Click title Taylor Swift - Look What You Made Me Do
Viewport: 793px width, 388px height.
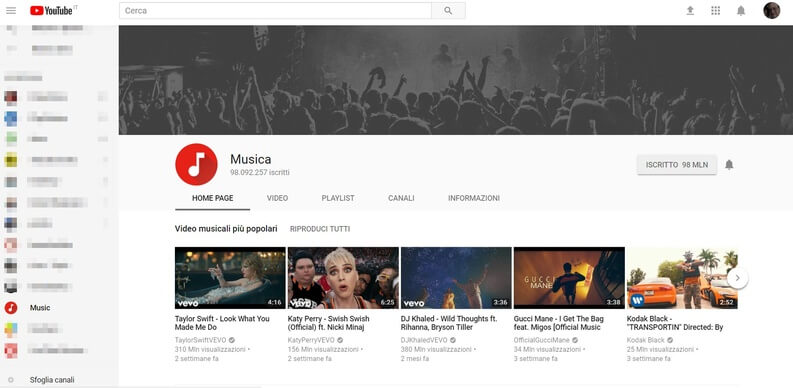tap(222, 323)
